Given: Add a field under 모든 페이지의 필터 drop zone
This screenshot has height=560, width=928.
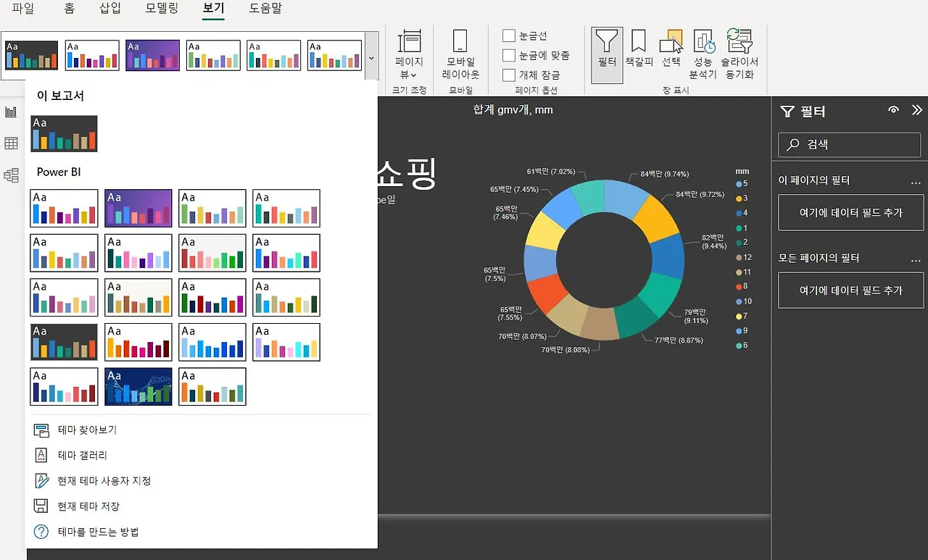Looking at the screenshot, I should [x=850, y=290].
